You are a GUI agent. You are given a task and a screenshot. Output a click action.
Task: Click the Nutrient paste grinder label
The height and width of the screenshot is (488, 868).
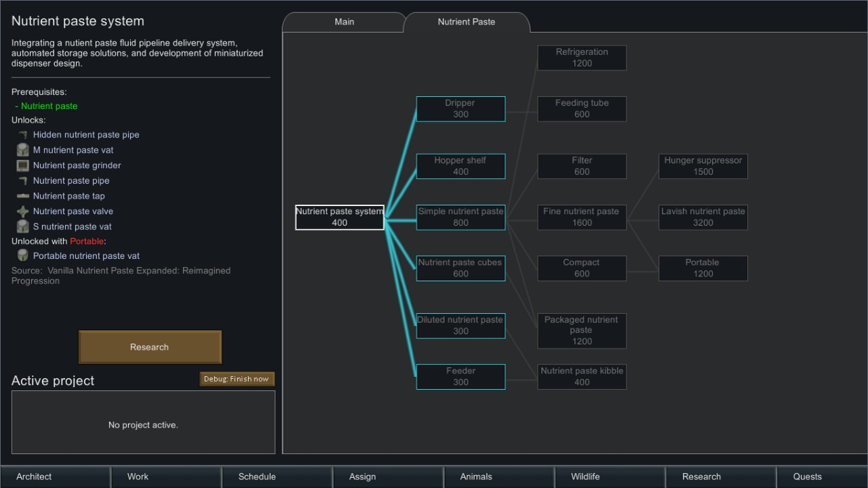point(77,165)
